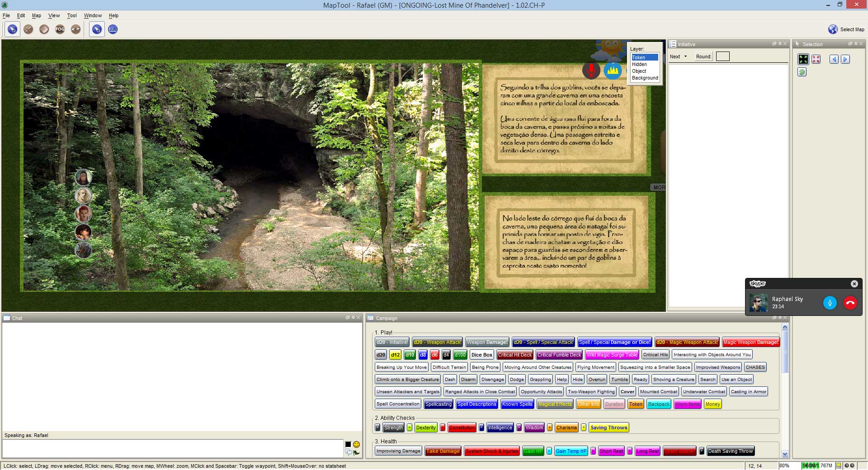
Task: Click the Wild Magic Surge Table macro
Action: coord(612,355)
